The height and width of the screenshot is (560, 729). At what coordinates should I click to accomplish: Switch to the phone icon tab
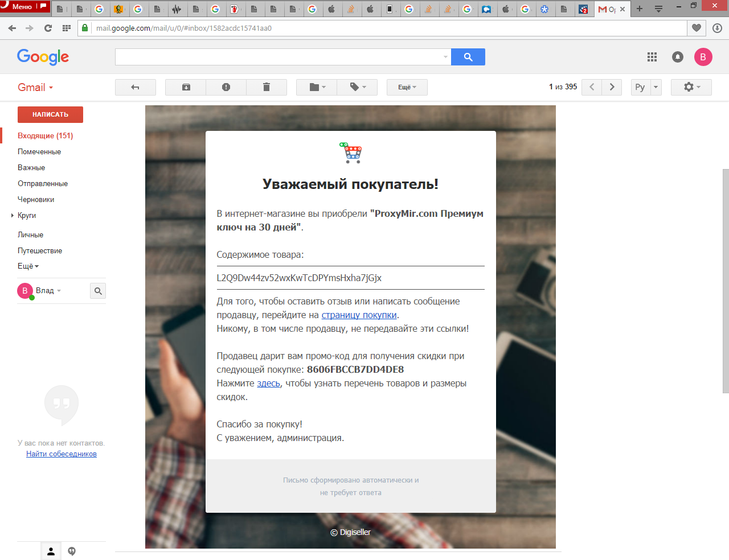[390, 9]
